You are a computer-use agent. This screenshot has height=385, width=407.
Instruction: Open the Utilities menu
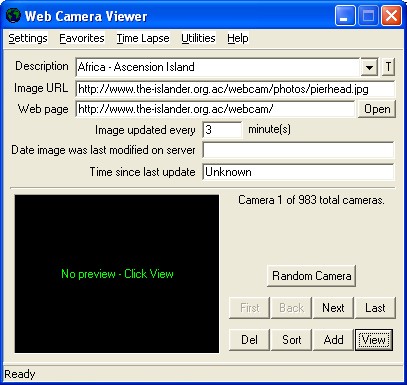pos(198,38)
